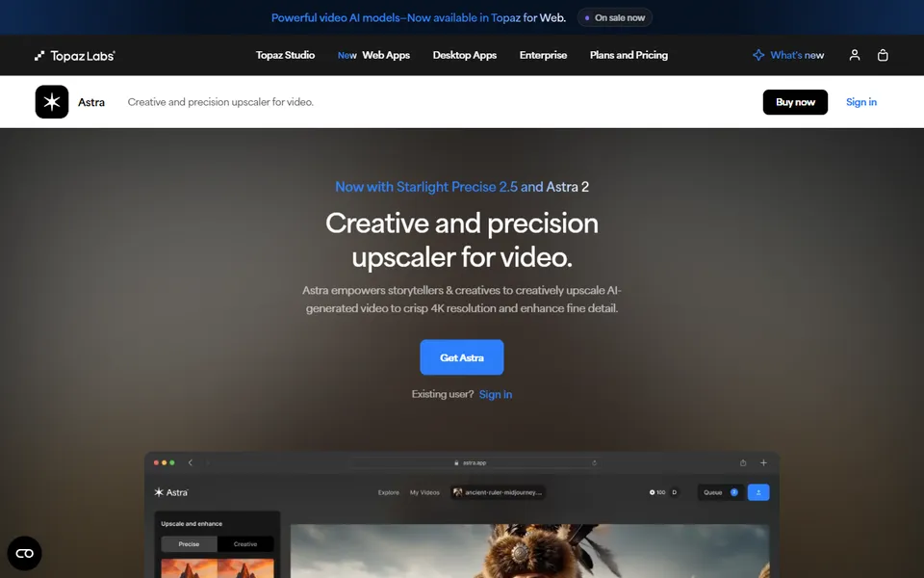Click the blue upload button in the Astra preview
Screen dimensions: 924x578
(758, 492)
